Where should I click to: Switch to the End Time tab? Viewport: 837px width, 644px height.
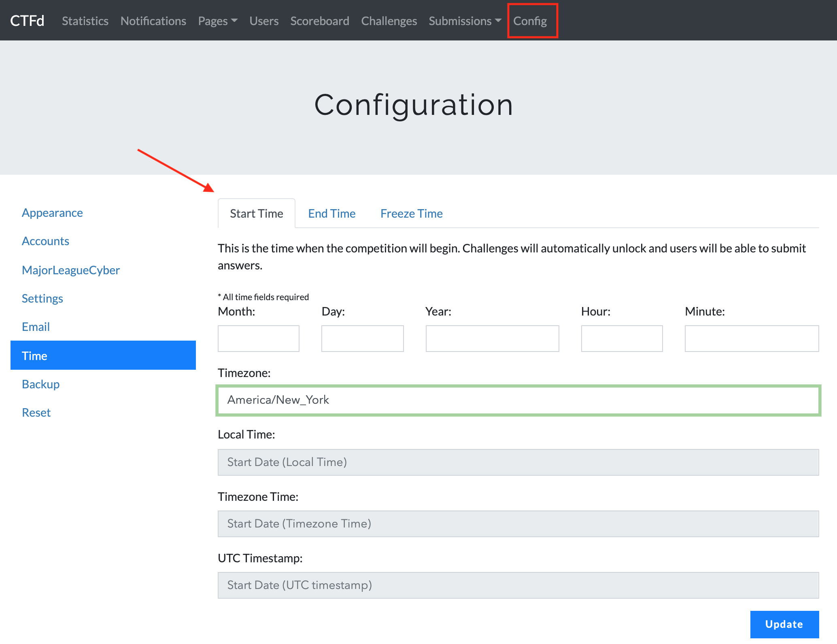pyautogui.click(x=331, y=214)
